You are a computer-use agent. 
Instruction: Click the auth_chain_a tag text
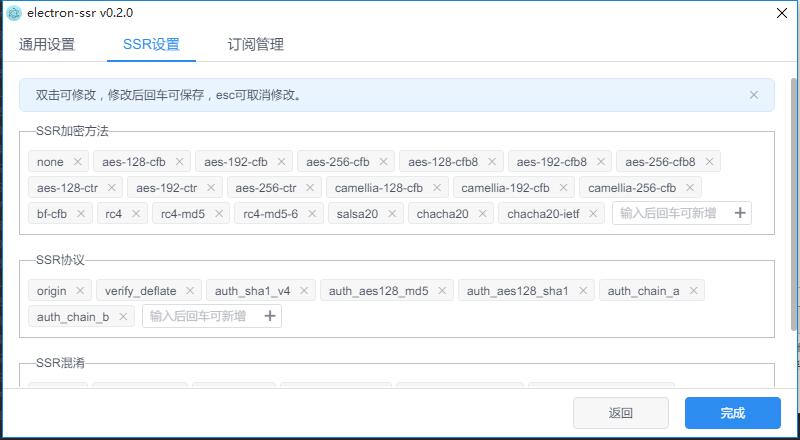coord(643,291)
